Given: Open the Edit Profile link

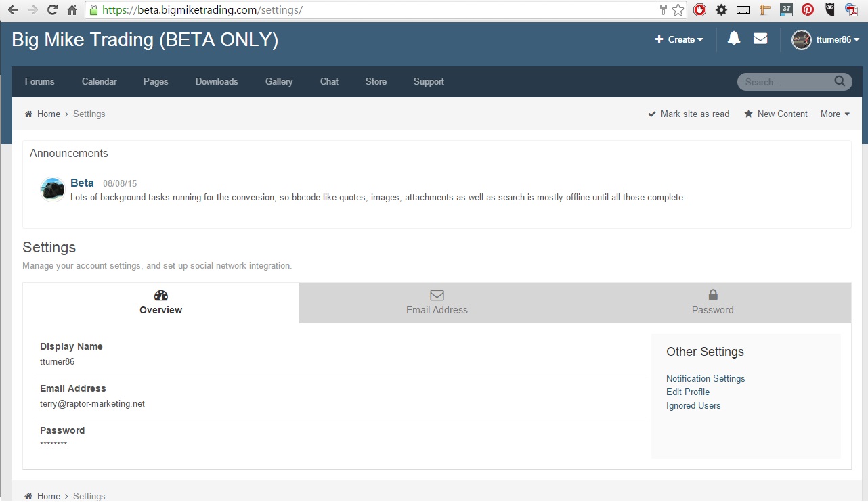Looking at the screenshot, I should [688, 392].
